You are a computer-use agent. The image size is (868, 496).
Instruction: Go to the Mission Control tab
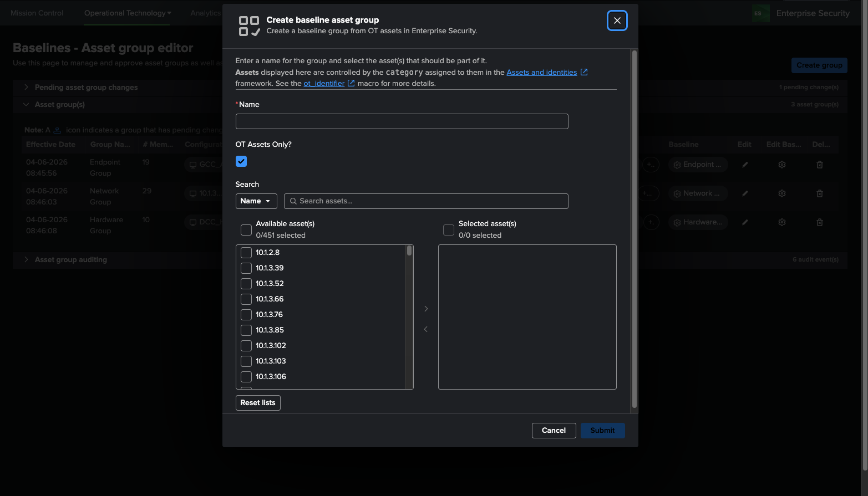point(37,13)
